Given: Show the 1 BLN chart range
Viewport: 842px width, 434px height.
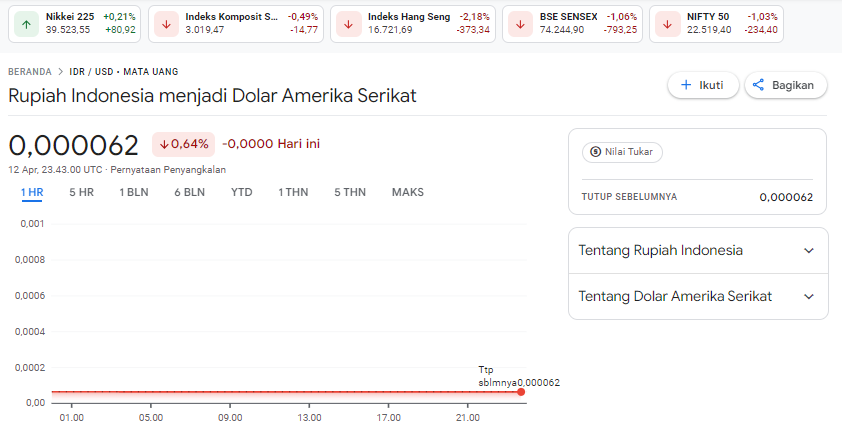Looking at the screenshot, I should click(x=134, y=192).
